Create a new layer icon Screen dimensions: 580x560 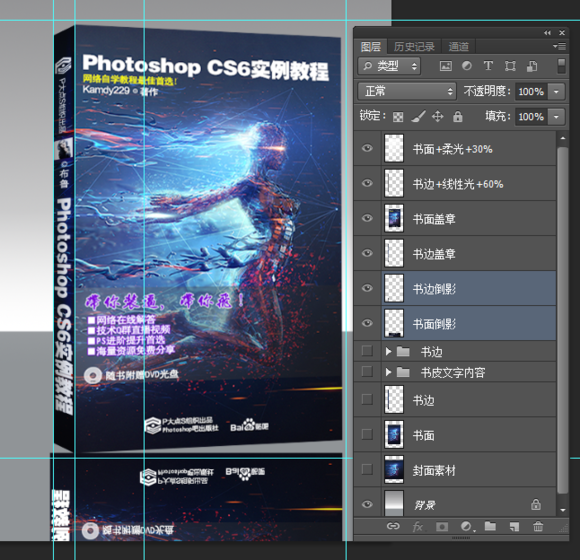(x=514, y=526)
